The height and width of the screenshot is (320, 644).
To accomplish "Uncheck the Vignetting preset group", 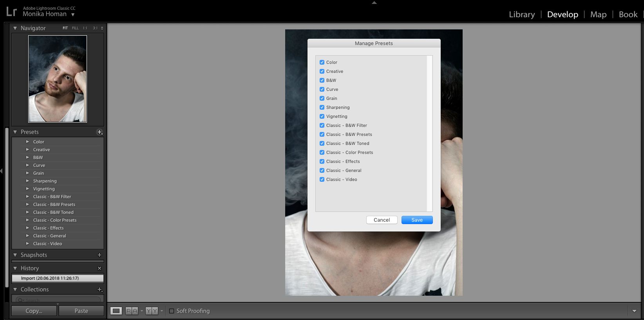I will pyautogui.click(x=322, y=116).
